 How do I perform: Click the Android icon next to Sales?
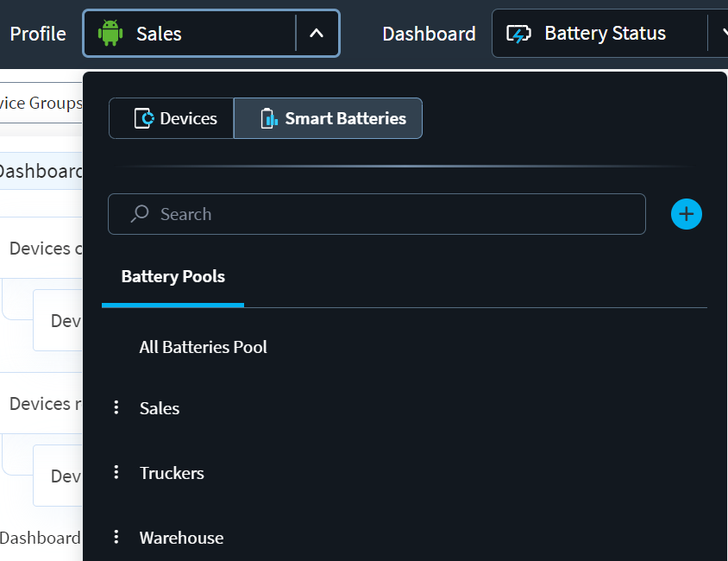coord(111,33)
